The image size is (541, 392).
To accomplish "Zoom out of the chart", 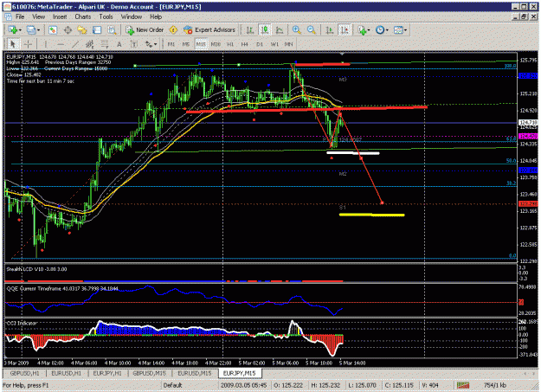I will pyautogui.click(x=312, y=30).
